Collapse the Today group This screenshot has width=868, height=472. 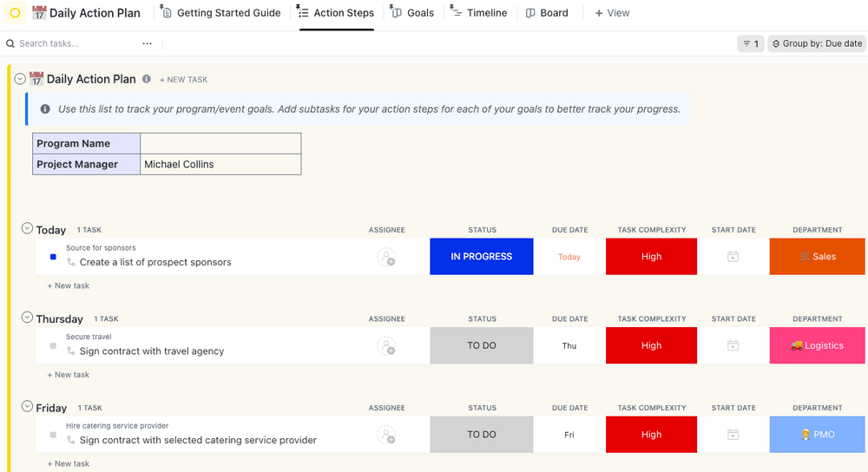click(27, 229)
